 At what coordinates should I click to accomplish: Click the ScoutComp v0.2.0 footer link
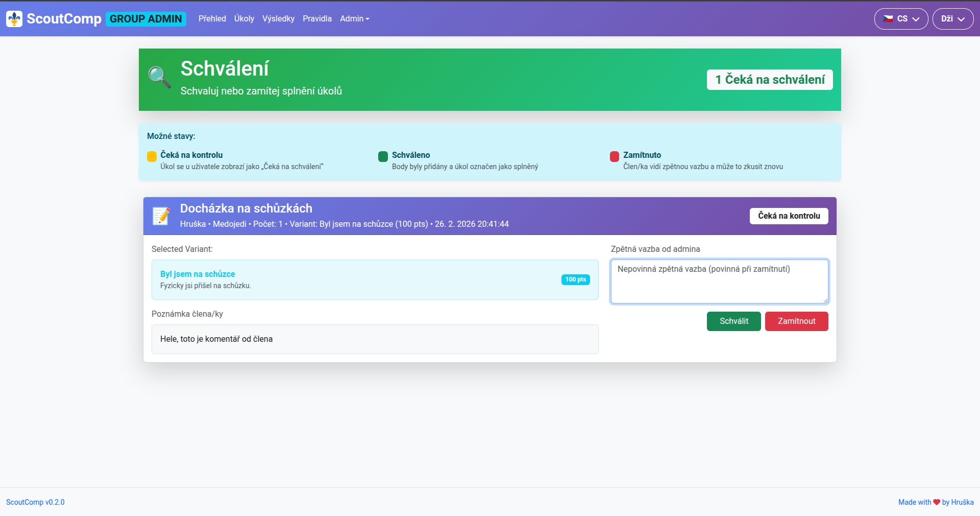[x=35, y=502]
